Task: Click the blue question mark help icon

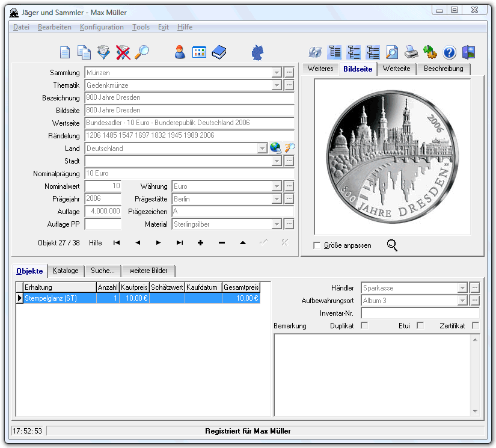Action: pos(450,52)
